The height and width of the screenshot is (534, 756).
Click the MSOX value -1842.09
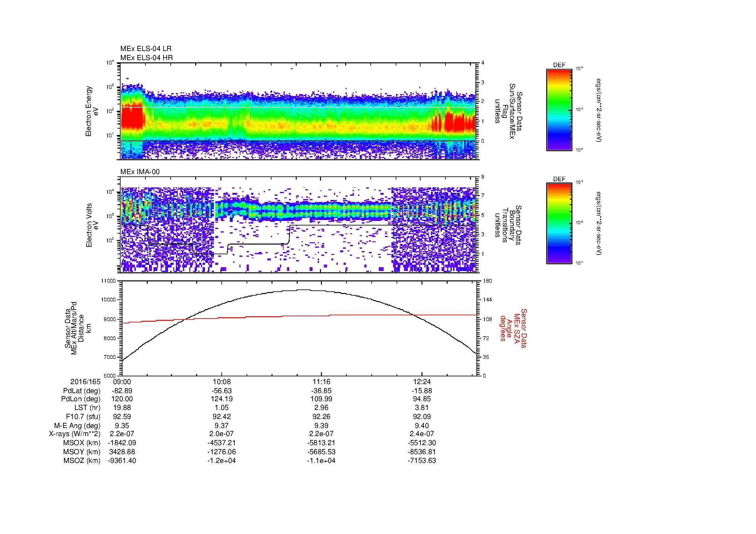pos(122,443)
